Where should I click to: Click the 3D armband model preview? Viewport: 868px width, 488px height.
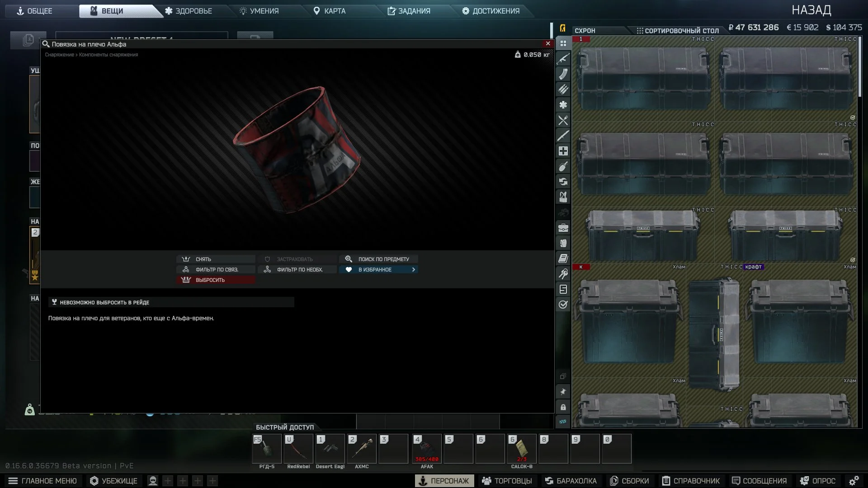click(297, 149)
